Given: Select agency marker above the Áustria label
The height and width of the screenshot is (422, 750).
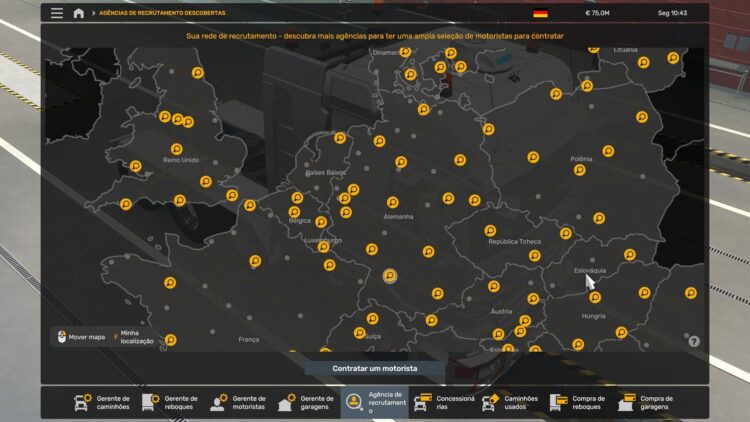Looking at the screenshot, I should click(x=494, y=287).
